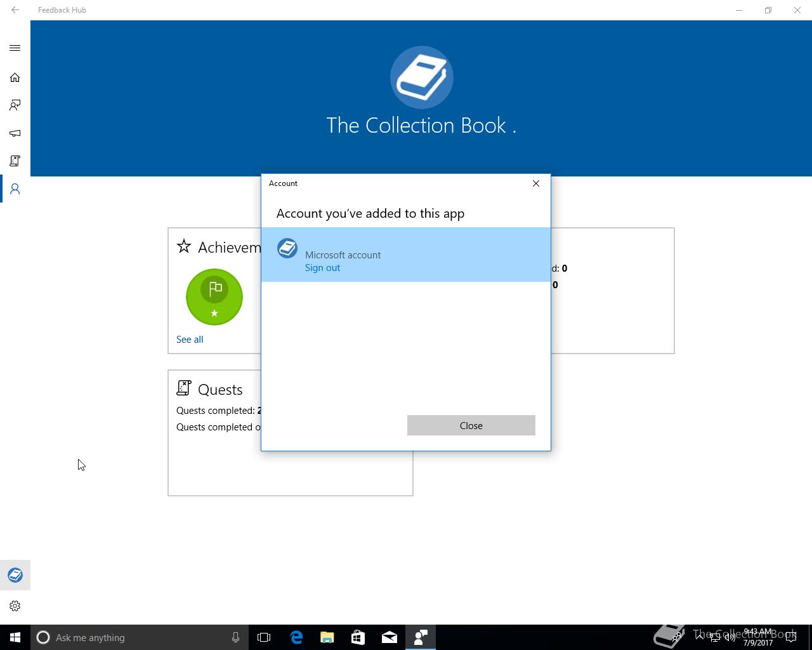Open File Explorer from taskbar
812x650 pixels.
point(327,637)
